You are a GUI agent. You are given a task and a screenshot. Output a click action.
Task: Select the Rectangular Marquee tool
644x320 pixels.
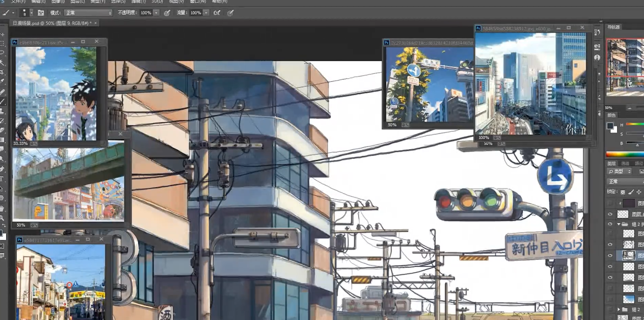pos(2,44)
